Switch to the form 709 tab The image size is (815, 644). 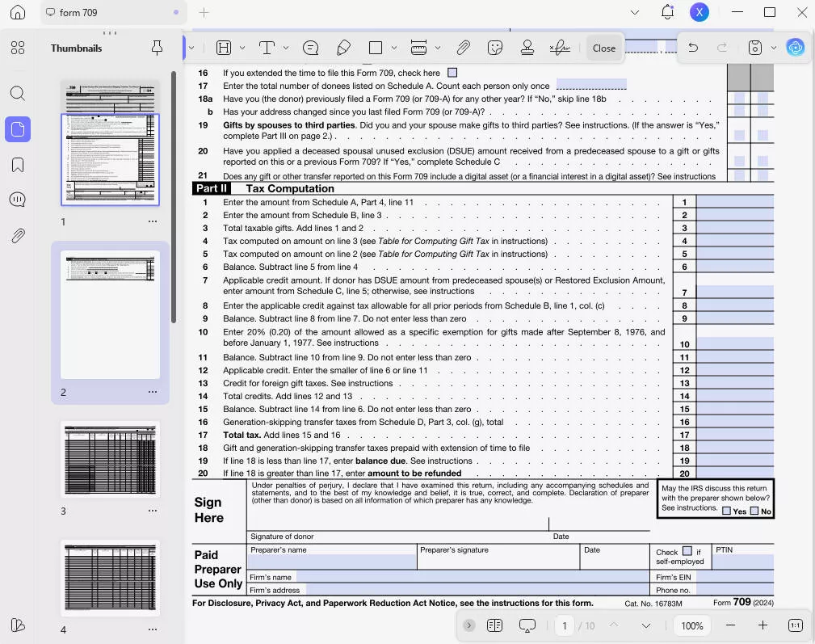point(110,13)
